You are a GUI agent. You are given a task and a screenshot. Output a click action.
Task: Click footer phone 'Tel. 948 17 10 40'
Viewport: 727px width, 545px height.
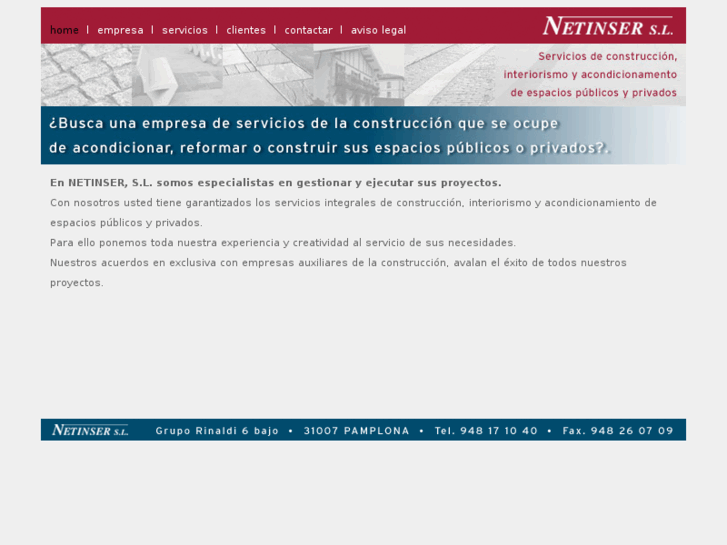pos(486,431)
